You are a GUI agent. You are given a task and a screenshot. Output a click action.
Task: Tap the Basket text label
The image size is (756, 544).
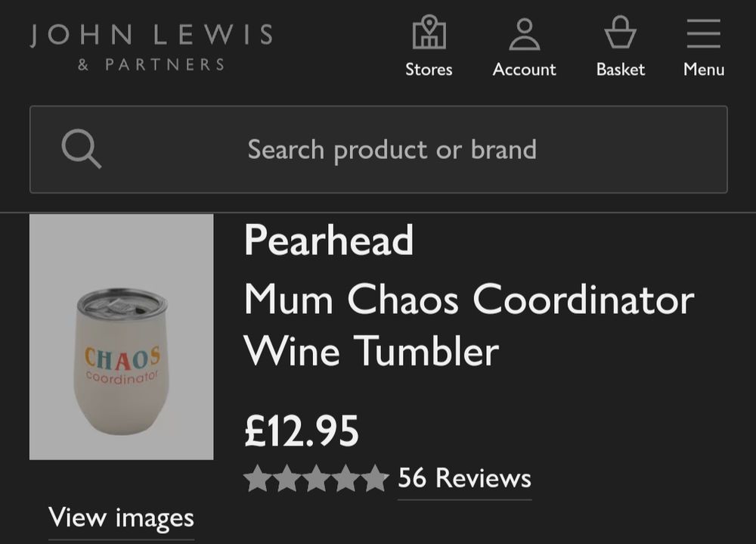[x=620, y=70]
